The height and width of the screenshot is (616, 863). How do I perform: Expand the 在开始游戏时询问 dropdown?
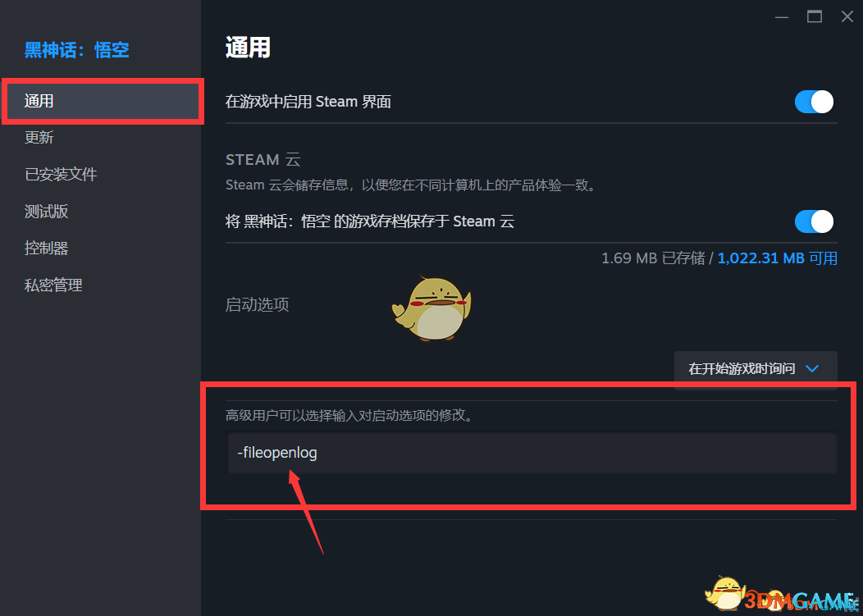coord(755,369)
